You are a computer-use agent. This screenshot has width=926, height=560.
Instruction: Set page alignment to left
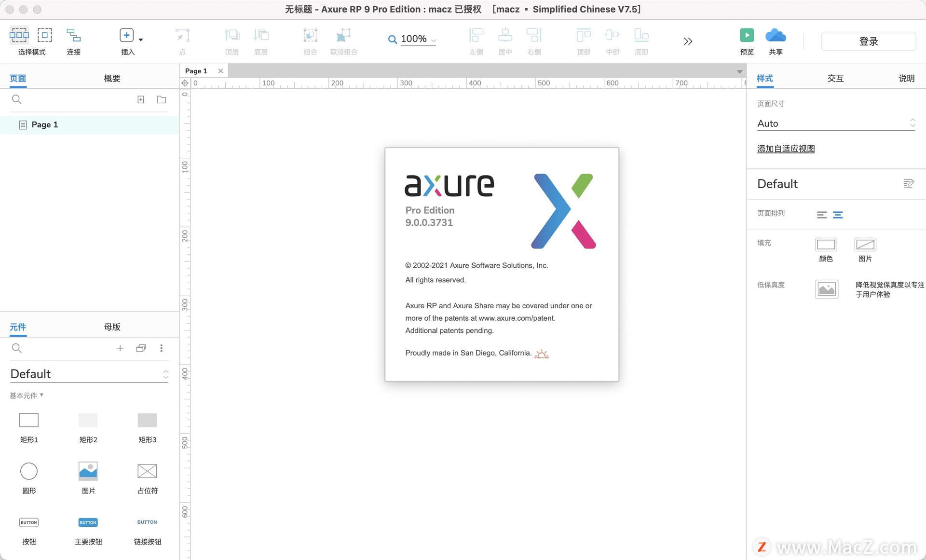[822, 215]
